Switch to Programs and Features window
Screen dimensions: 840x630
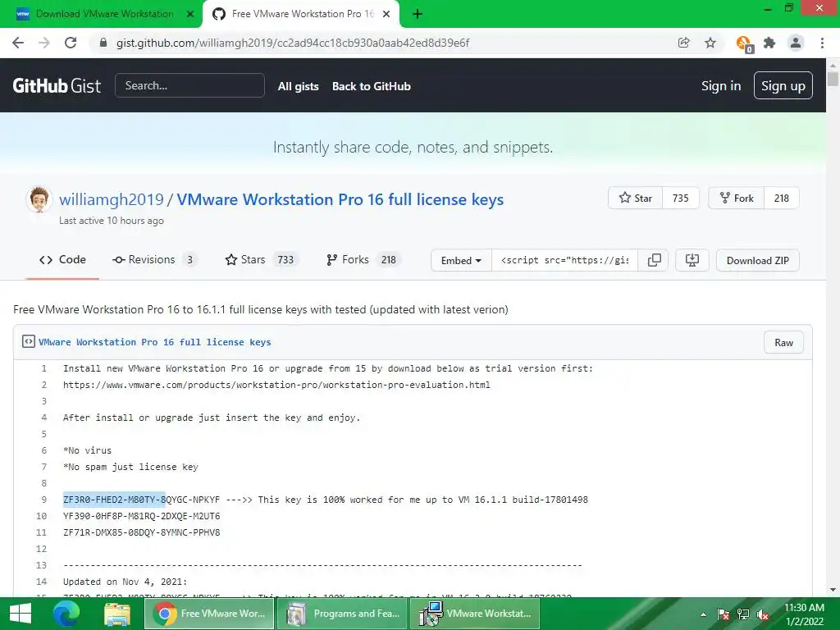342,614
